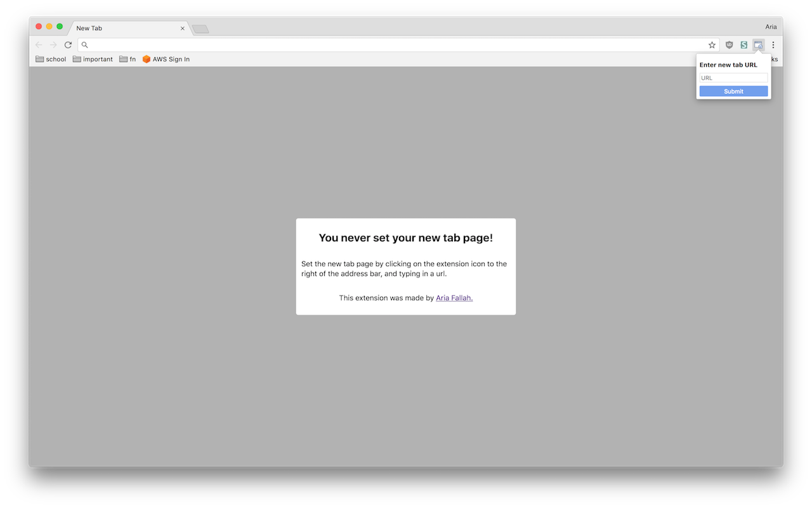Open the AWS Sign In bookmark
This screenshot has height=508, width=812.
tap(166, 59)
